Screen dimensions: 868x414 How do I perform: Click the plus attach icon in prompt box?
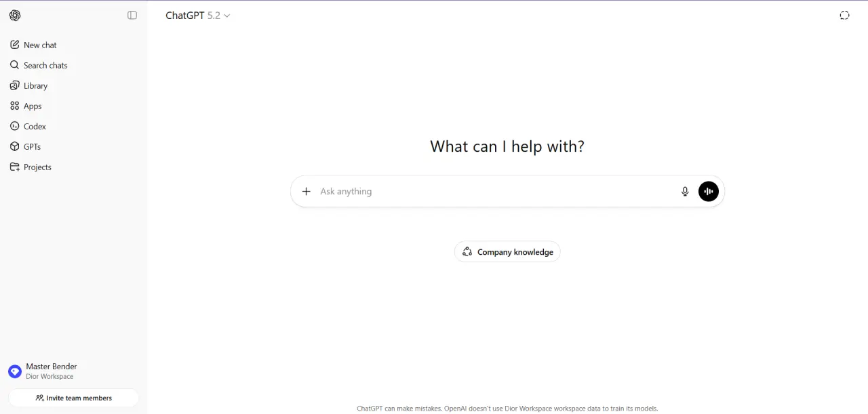pyautogui.click(x=306, y=191)
